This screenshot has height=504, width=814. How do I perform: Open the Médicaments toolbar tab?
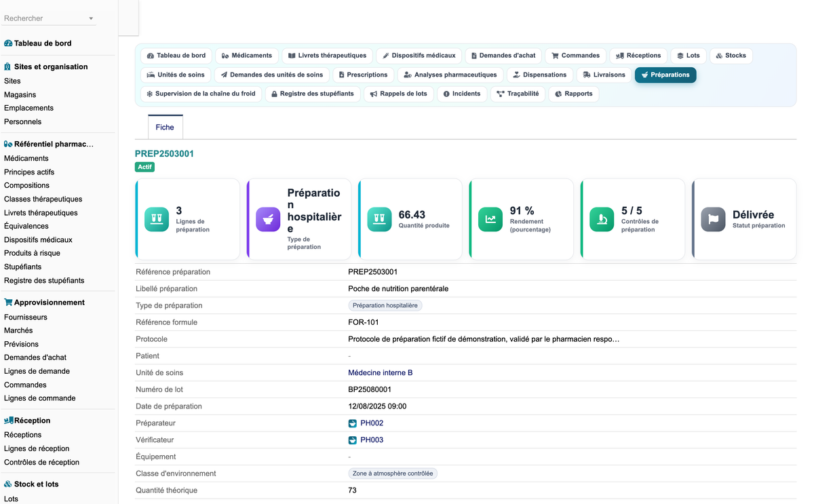tap(247, 56)
